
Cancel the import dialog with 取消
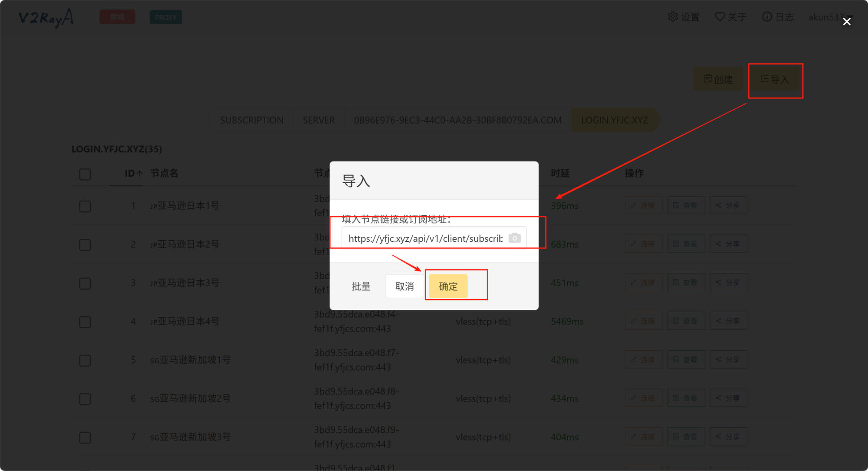tap(404, 286)
